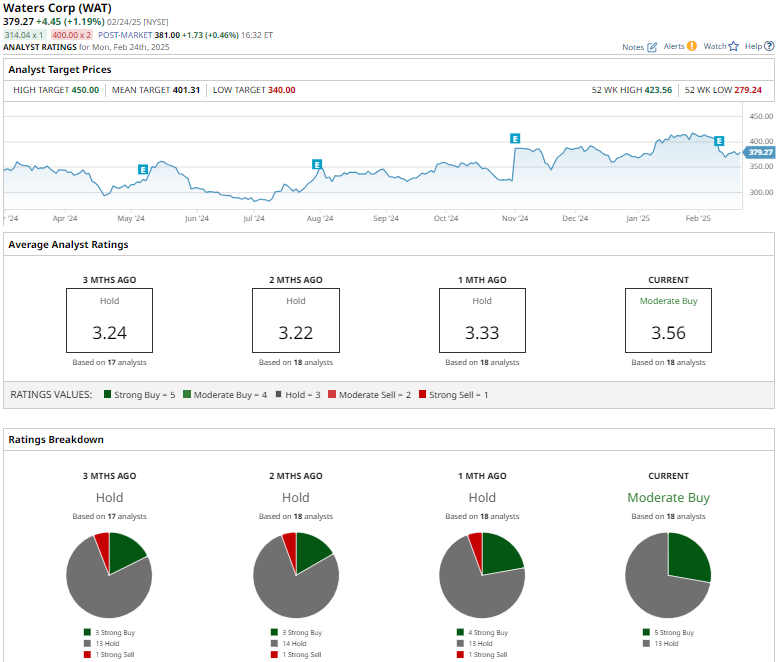
Task: Click the 1 month ago pie chart
Action: [x=482, y=575]
